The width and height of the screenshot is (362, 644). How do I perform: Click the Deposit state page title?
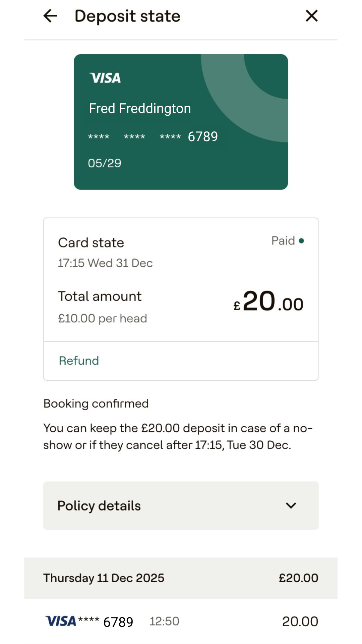click(x=127, y=16)
